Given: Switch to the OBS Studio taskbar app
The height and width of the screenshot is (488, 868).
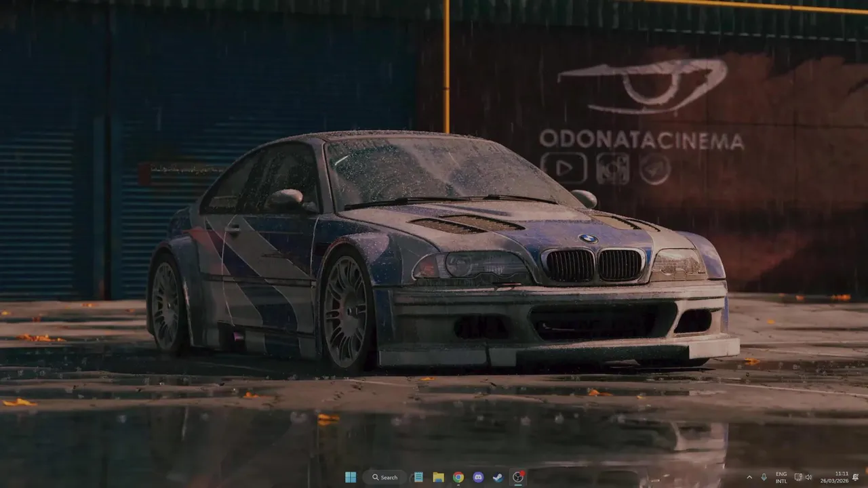Looking at the screenshot, I should click(518, 477).
